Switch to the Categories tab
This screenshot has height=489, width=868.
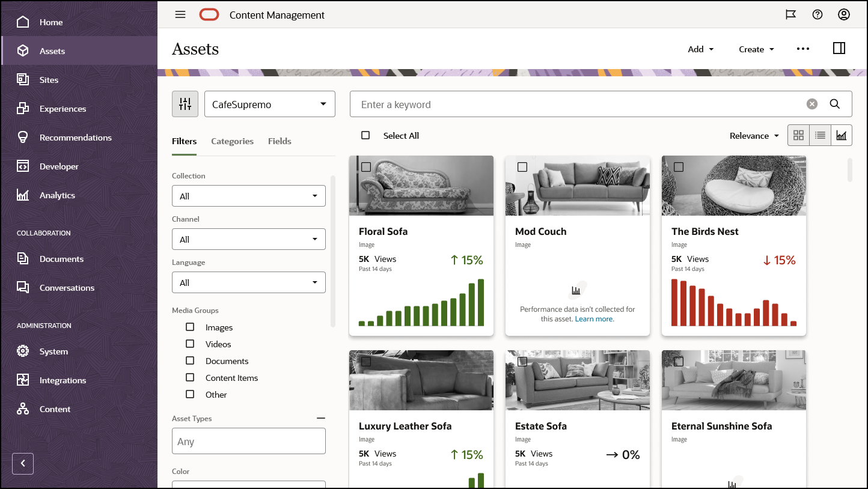(232, 141)
